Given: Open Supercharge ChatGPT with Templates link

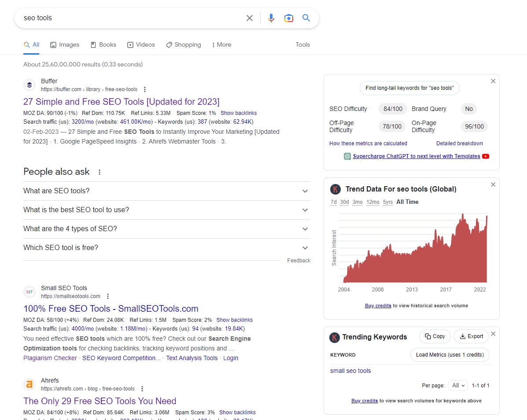Looking at the screenshot, I should click(416, 156).
